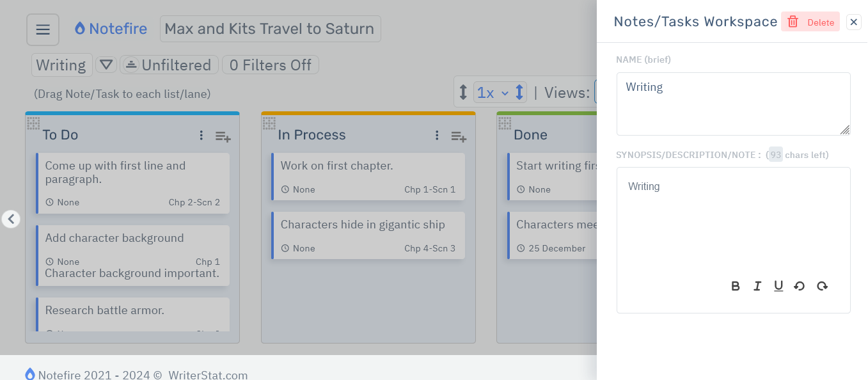Undo changes in the synopsis editor
Viewport: 868px width, 380px height.
[x=799, y=286]
